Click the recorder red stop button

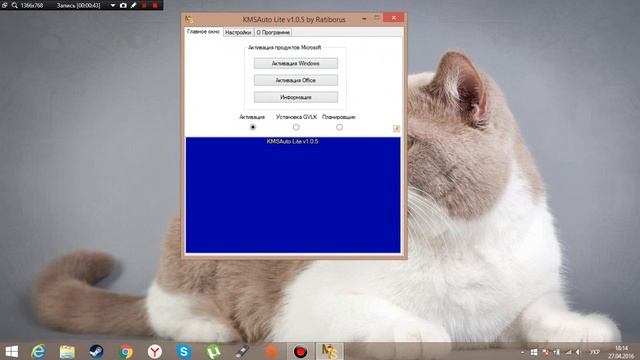pos(155,5)
